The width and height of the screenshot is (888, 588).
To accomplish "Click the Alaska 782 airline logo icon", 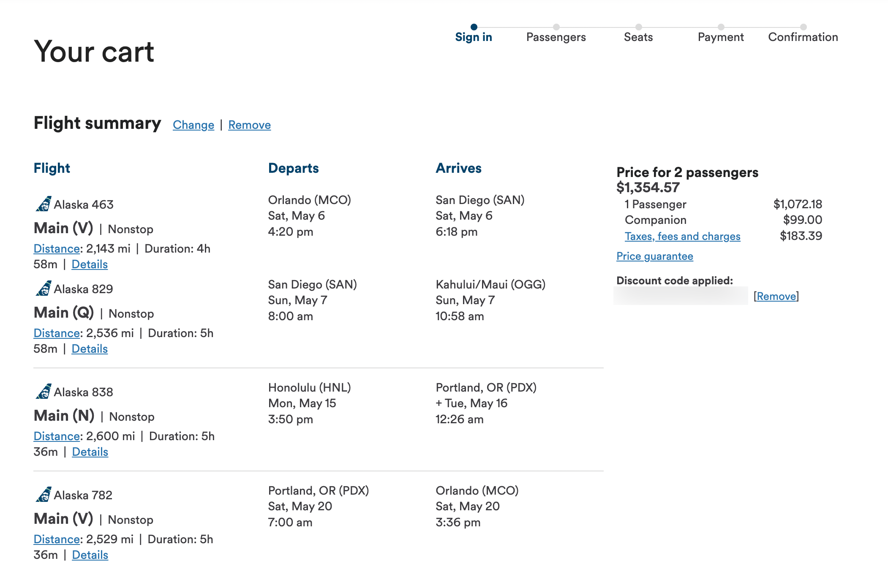I will pyautogui.click(x=44, y=495).
